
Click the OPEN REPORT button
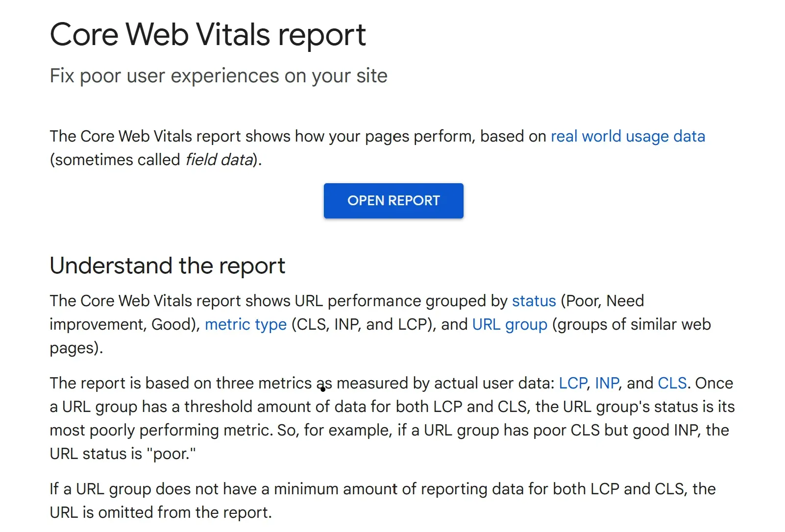(393, 201)
